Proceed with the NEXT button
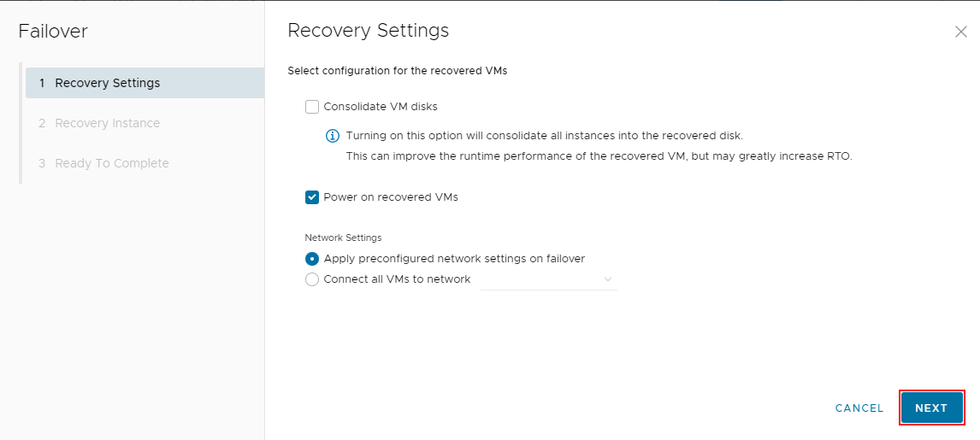980x440 pixels. tap(931, 408)
